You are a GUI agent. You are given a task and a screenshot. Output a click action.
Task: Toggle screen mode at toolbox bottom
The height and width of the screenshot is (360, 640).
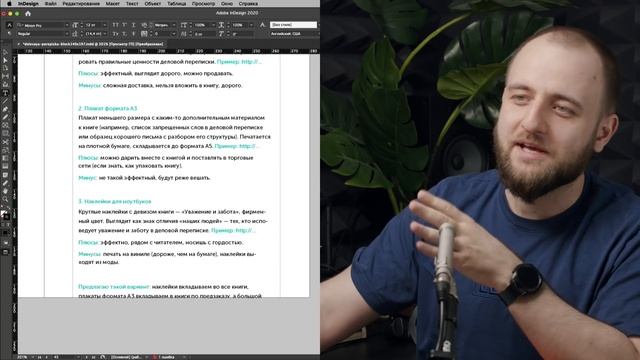click(x=5, y=252)
